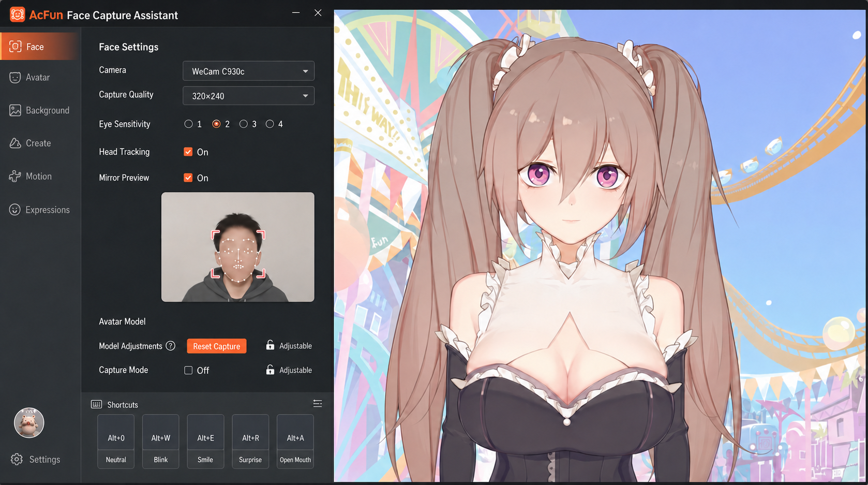Click the Model Adjustments lock icon
The height and width of the screenshot is (485, 868).
coord(270,345)
